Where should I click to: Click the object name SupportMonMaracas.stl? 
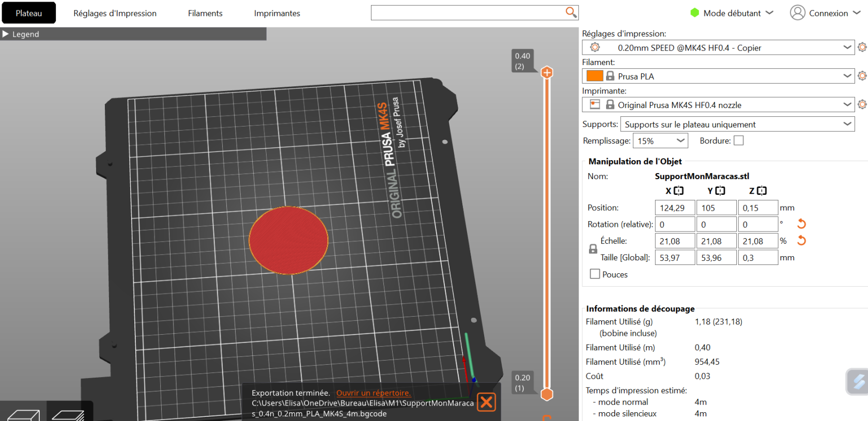702,176
